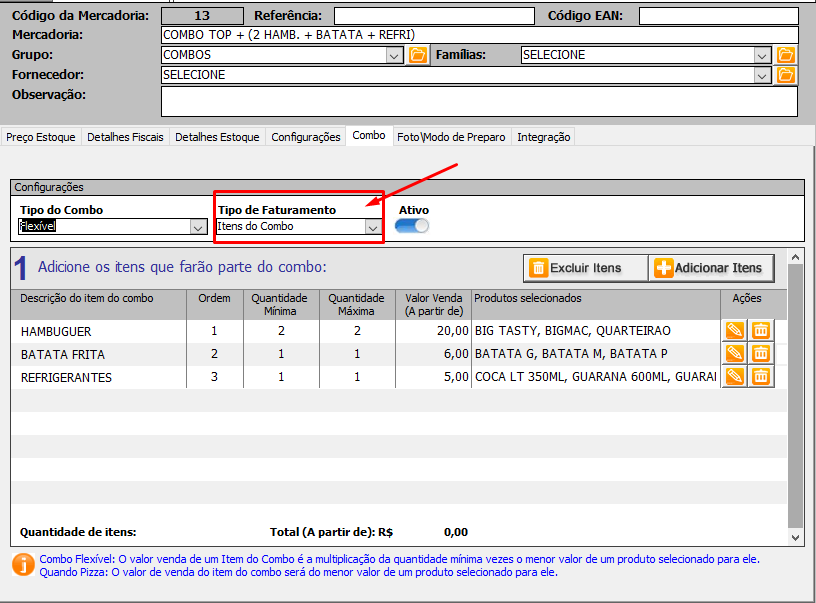Open the Detalhes Fiscais tab
This screenshot has width=816, height=603.
(125, 137)
